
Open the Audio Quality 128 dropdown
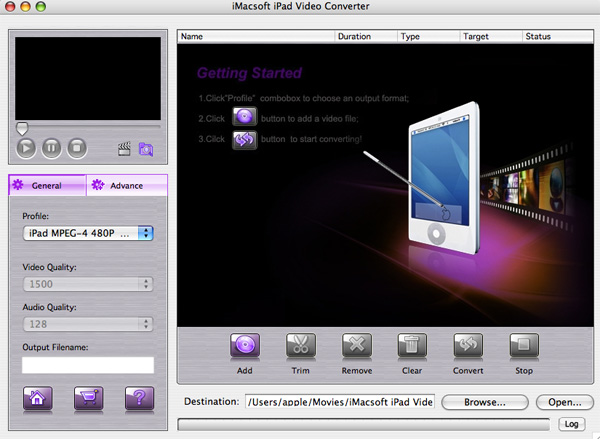pyautogui.click(x=88, y=324)
